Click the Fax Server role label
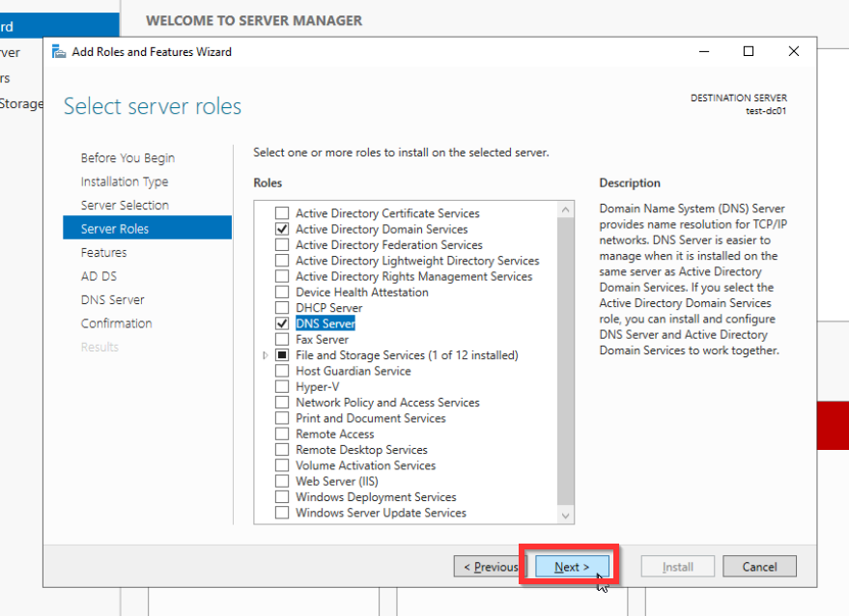 click(x=322, y=339)
